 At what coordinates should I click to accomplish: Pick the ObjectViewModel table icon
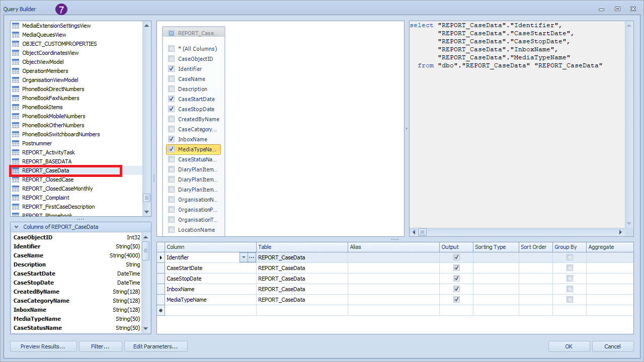tap(16, 62)
